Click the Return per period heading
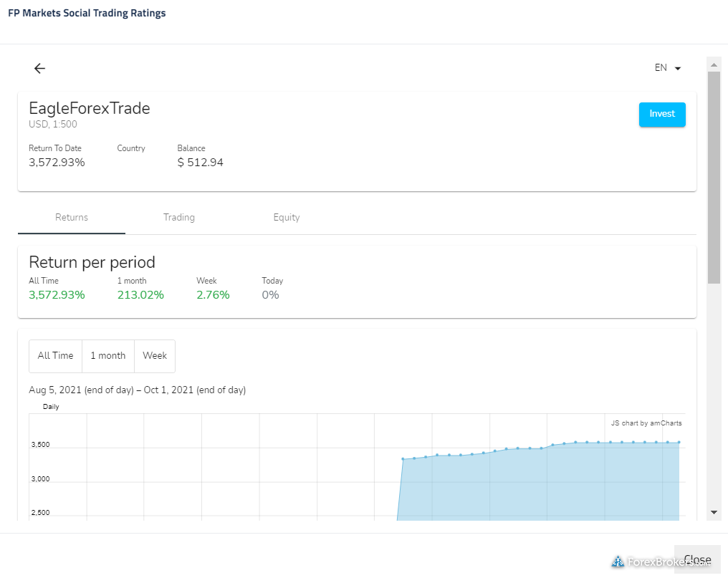The height and width of the screenshot is (578, 728). pos(92,262)
